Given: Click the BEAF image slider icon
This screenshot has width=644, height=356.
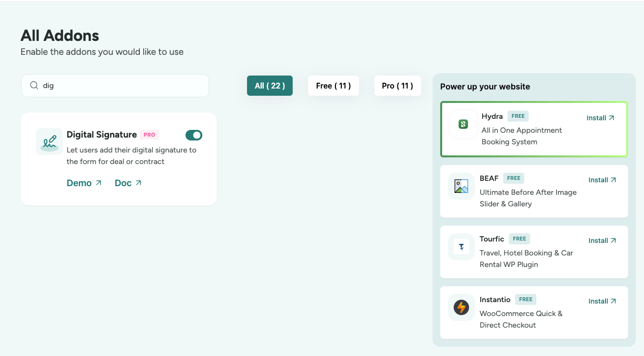Looking at the screenshot, I should point(461,186).
